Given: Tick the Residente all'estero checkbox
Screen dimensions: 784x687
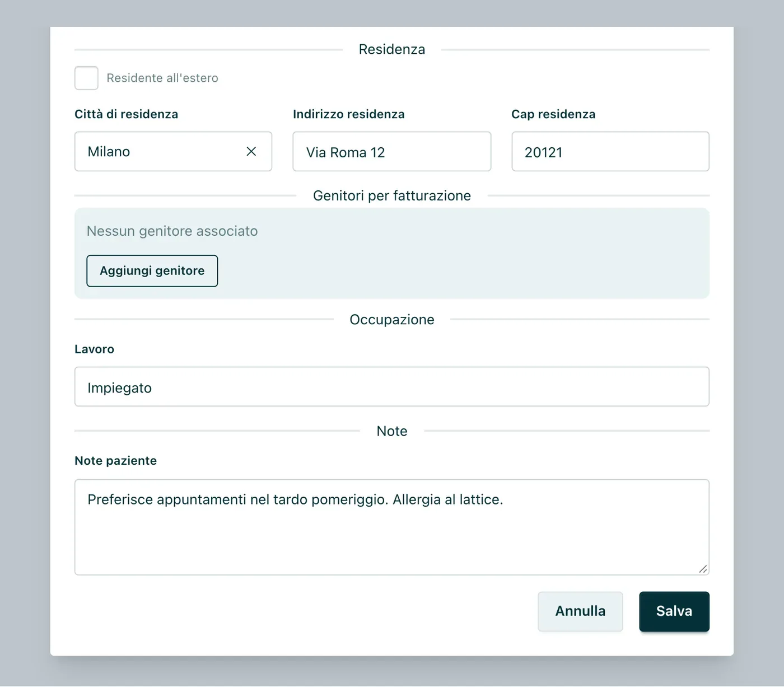Looking at the screenshot, I should pyautogui.click(x=86, y=78).
